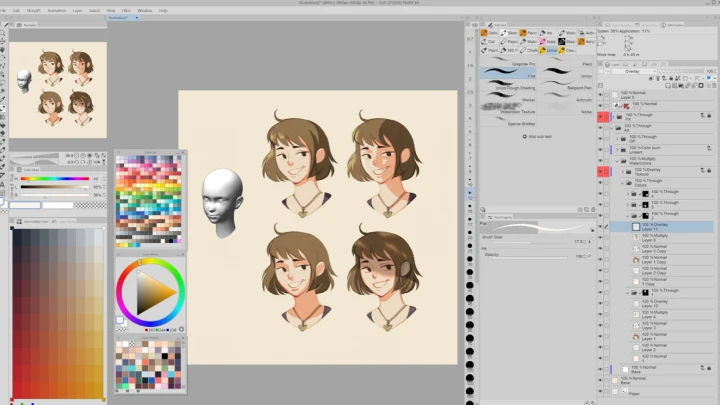This screenshot has height=405, width=720.
Task: Expand layer folder 4 under Colors
Action: (x=628, y=194)
